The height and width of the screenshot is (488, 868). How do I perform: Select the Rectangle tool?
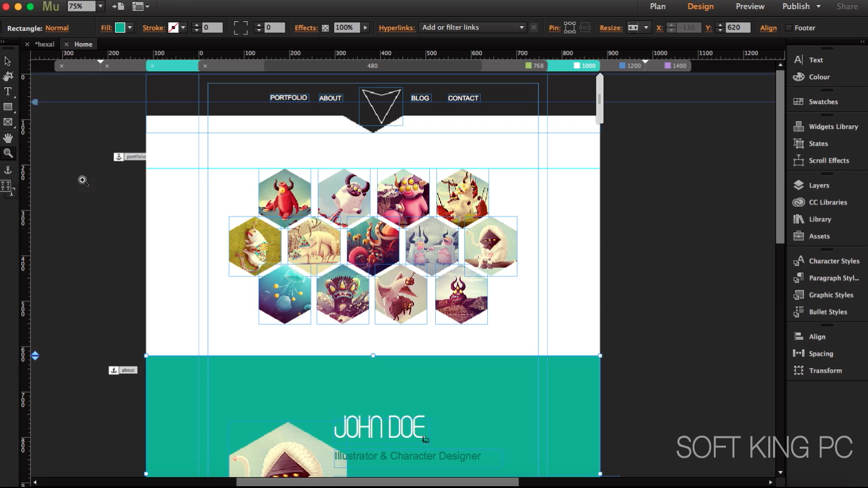pos(8,107)
